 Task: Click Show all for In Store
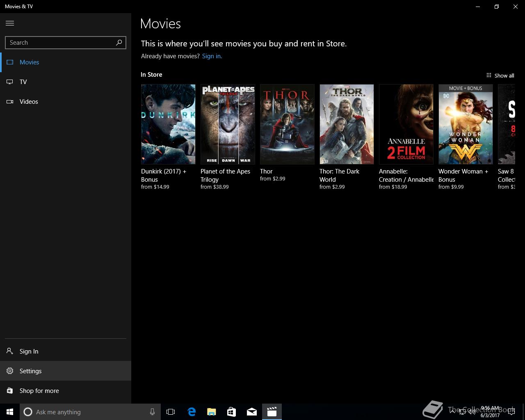click(x=500, y=75)
